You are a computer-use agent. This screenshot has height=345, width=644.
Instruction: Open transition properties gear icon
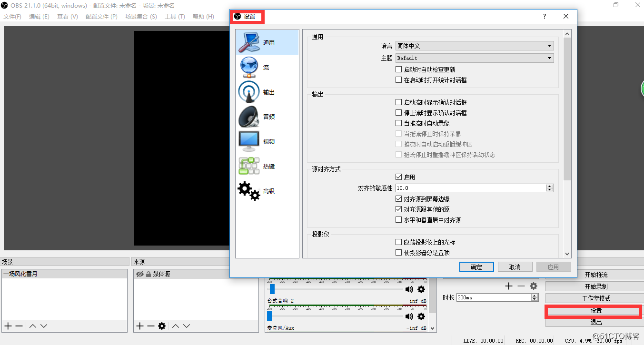coord(534,286)
